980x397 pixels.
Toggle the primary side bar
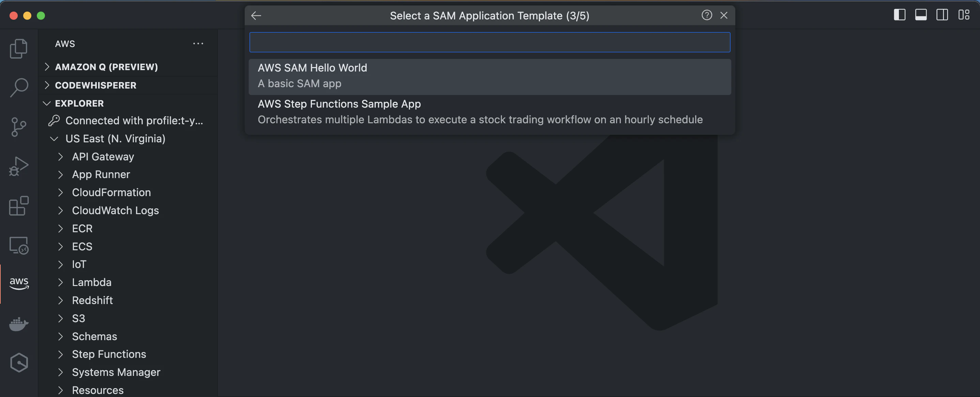[x=899, y=15]
